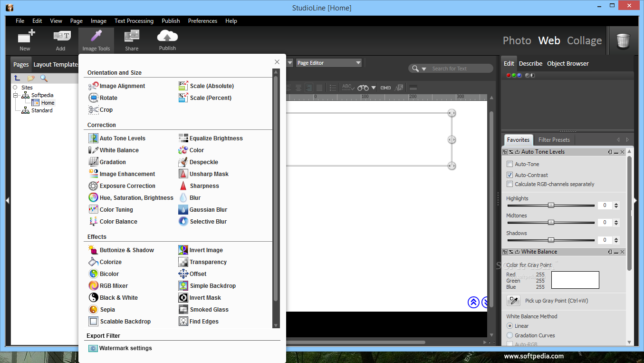The height and width of the screenshot is (363, 644).
Task: Choose the Crop tool
Action: tap(101, 110)
